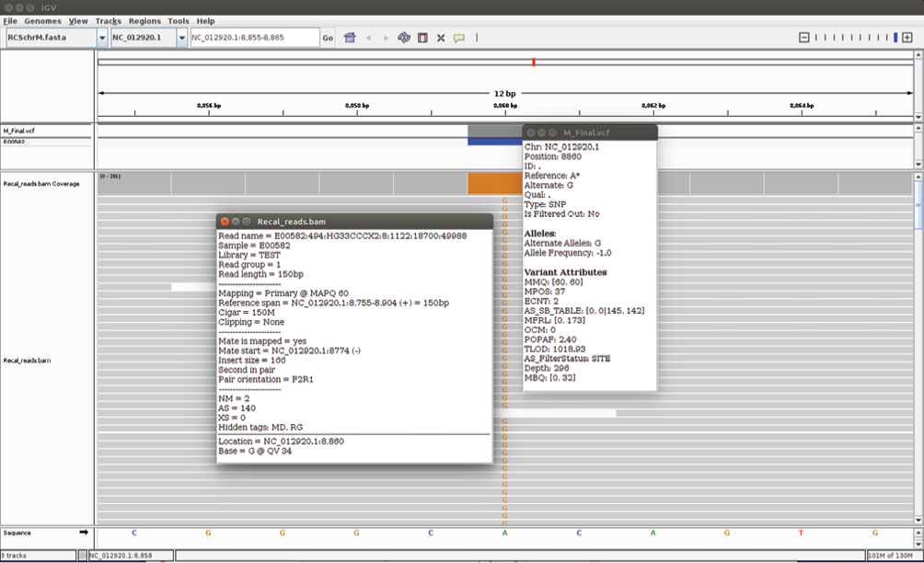Screen dimensions: 924x563
Task: Close the M_Final.vcf popup window
Action: tap(530, 132)
